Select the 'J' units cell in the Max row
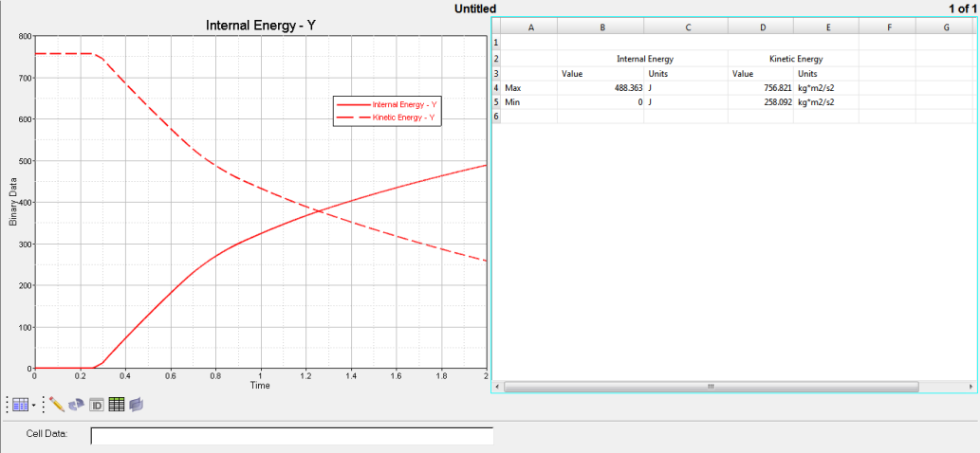The height and width of the screenshot is (453, 980). click(x=686, y=88)
